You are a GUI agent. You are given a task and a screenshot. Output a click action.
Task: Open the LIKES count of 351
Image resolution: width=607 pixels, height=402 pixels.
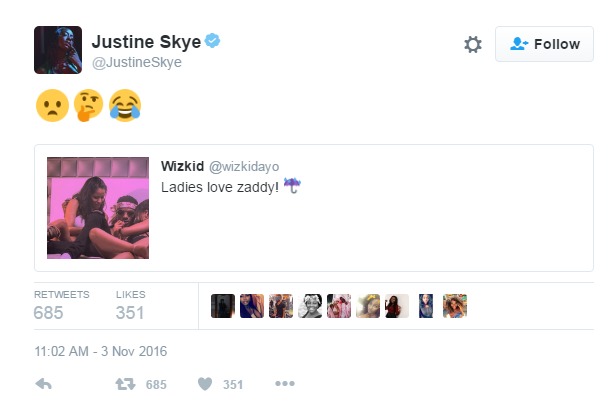[x=130, y=306]
